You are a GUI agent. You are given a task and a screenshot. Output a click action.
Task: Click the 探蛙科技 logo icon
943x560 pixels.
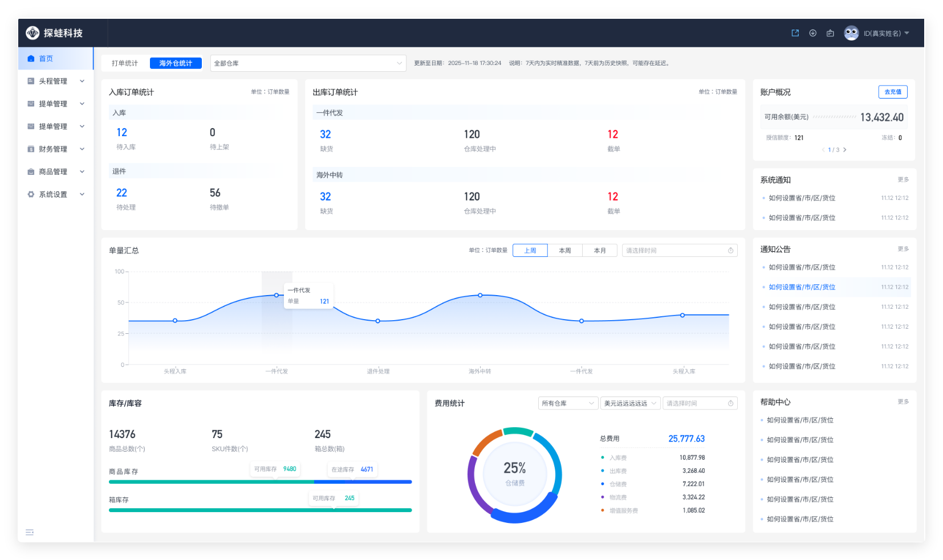coord(32,33)
